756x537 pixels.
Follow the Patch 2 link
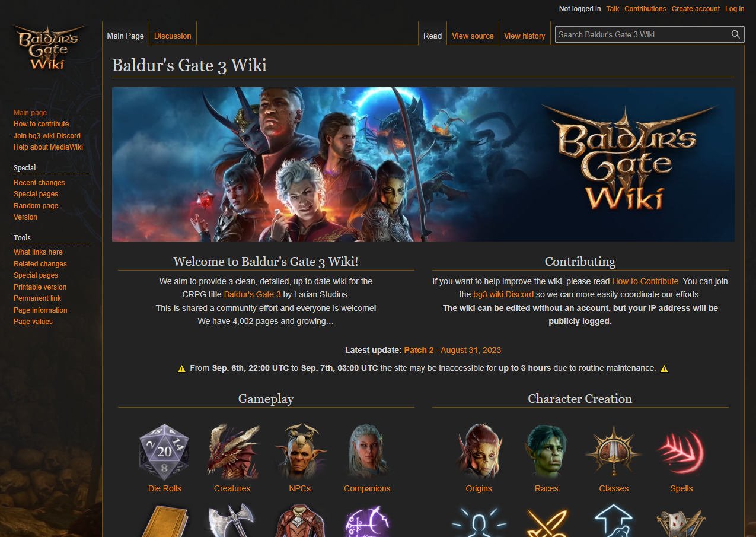419,350
